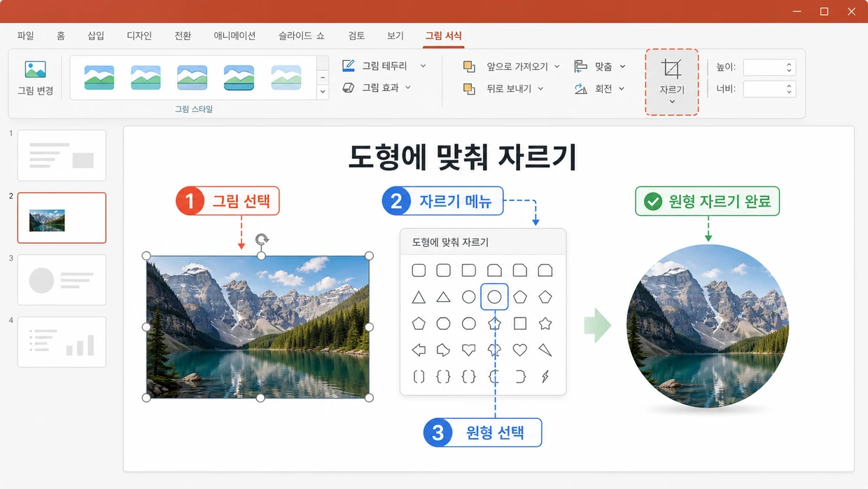Click the circular cropped mountain picture
This screenshot has width=868, height=489.
pyautogui.click(x=708, y=326)
